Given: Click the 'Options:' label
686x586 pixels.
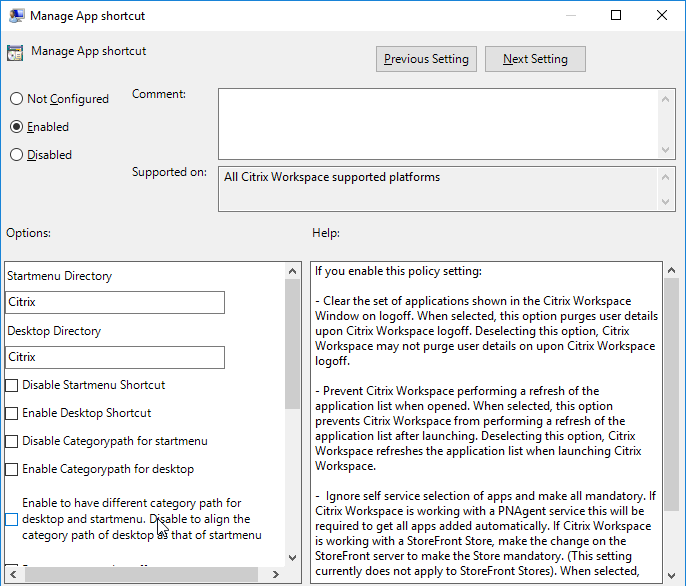Looking at the screenshot, I should 28,233.
